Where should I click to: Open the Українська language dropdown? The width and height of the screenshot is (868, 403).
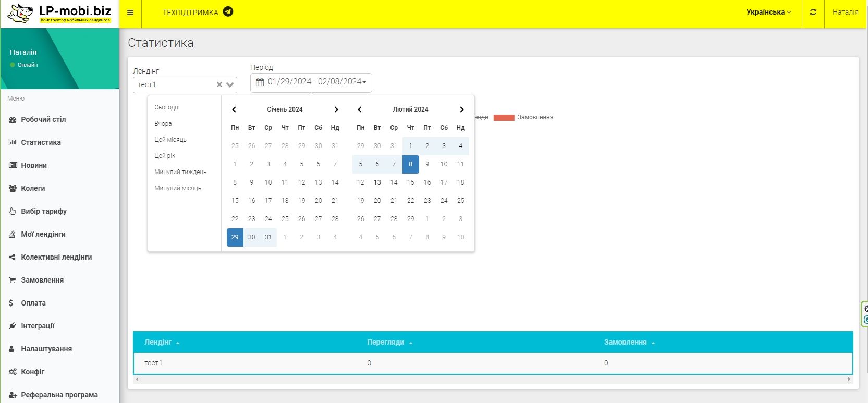768,12
